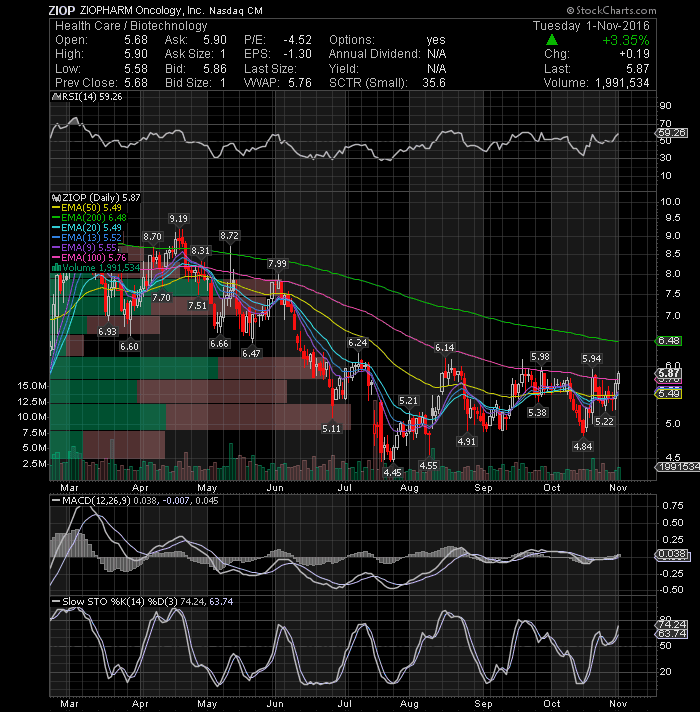The width and height of the screenshot is (700, 712).
Task: Select the Health Care / Biotechnology sector text
Action: (x=131, y=26)
